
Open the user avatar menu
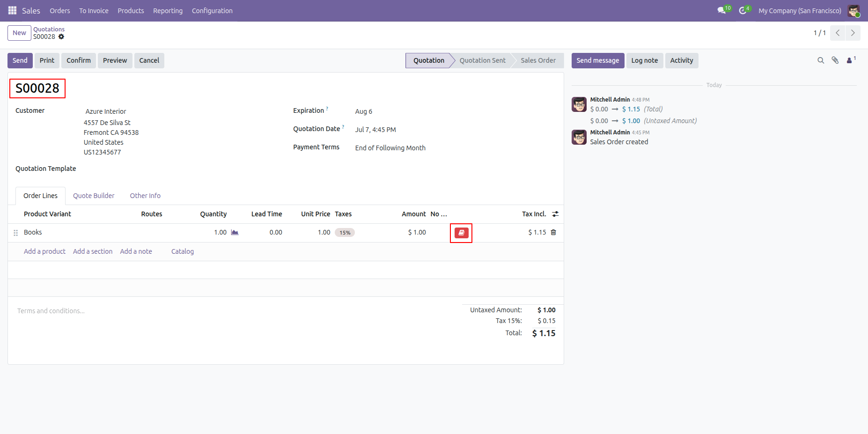click(x=853, y=10)
